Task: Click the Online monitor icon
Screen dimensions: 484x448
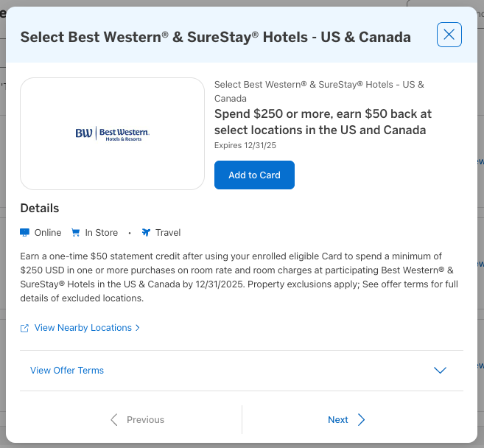Action: (x=25, y=233)
